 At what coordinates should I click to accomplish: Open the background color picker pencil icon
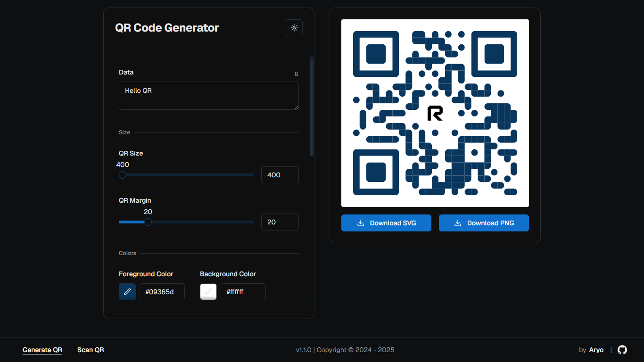tap(208, 291)
